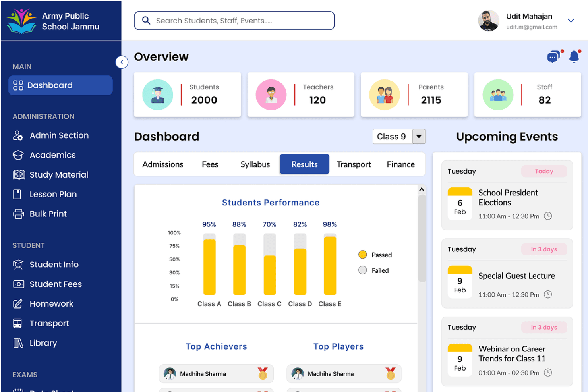Click the search students input field
This screenshot has width=588, height=392.
pyautogui.click(x=234, y=21)
